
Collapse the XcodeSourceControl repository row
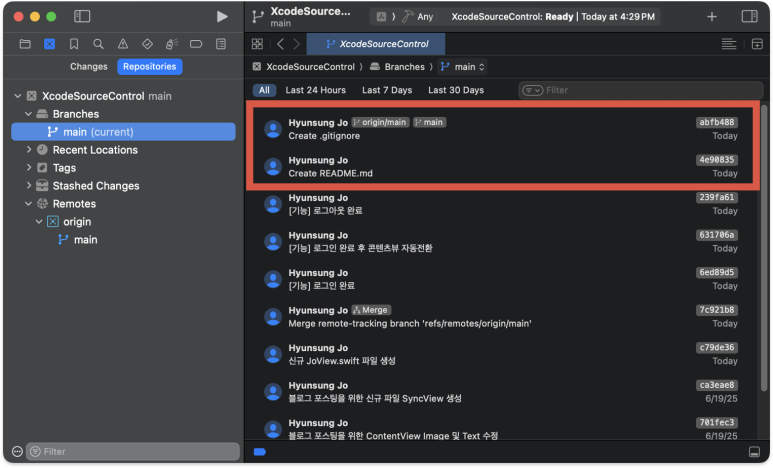18,96
